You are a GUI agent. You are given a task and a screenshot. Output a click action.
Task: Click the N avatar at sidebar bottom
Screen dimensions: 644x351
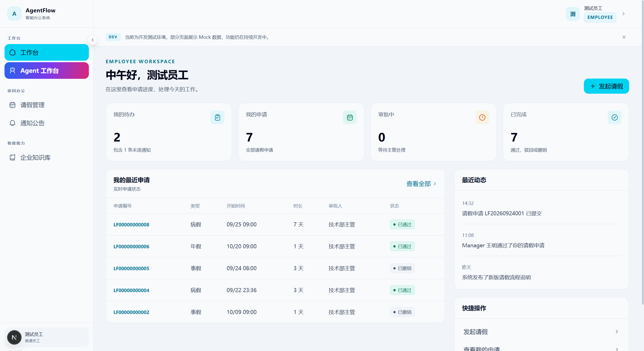(14, 337)
